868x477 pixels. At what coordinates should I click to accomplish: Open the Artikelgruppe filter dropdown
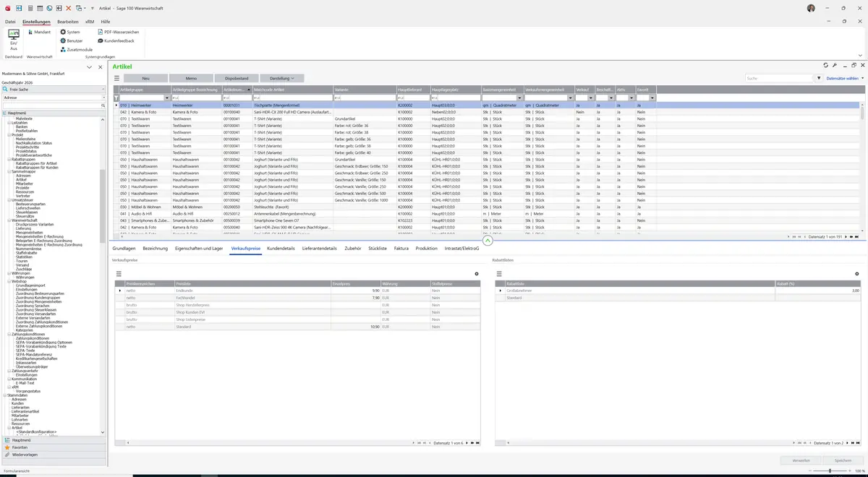click(168, 98)
